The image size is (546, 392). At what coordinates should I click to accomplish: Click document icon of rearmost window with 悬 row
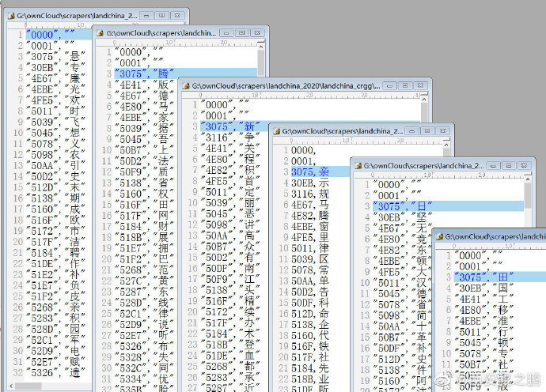[x=12, y=16]
